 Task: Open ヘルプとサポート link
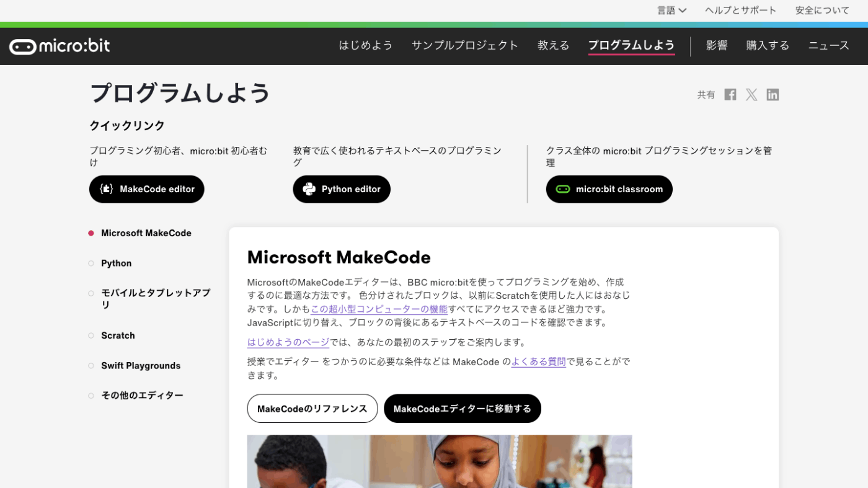pyautogui.click(x=741, y=11)
